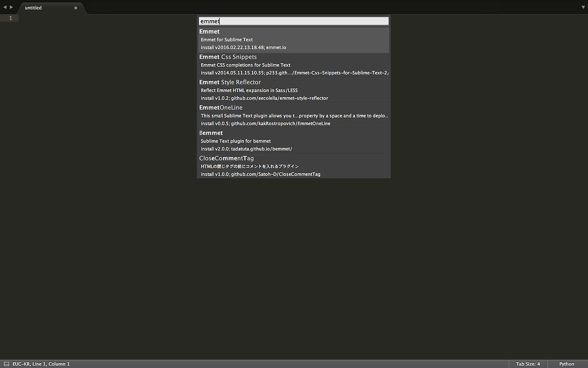Click "install v0.0.5" EmmetOneLine line
The height and width of the screenshot is (368, 588).
coord(266,124)
